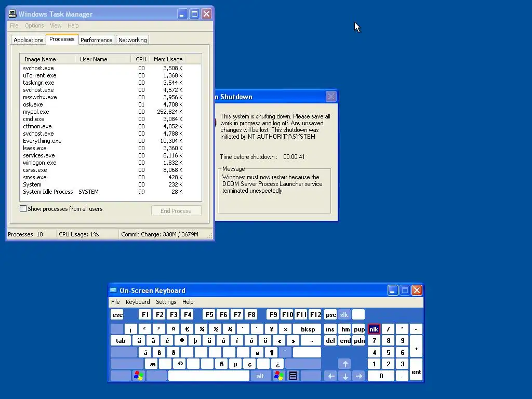Click the currency sign ¤ key
The height and width of the screenshot is (399, 532).
(x=173, y=329)
